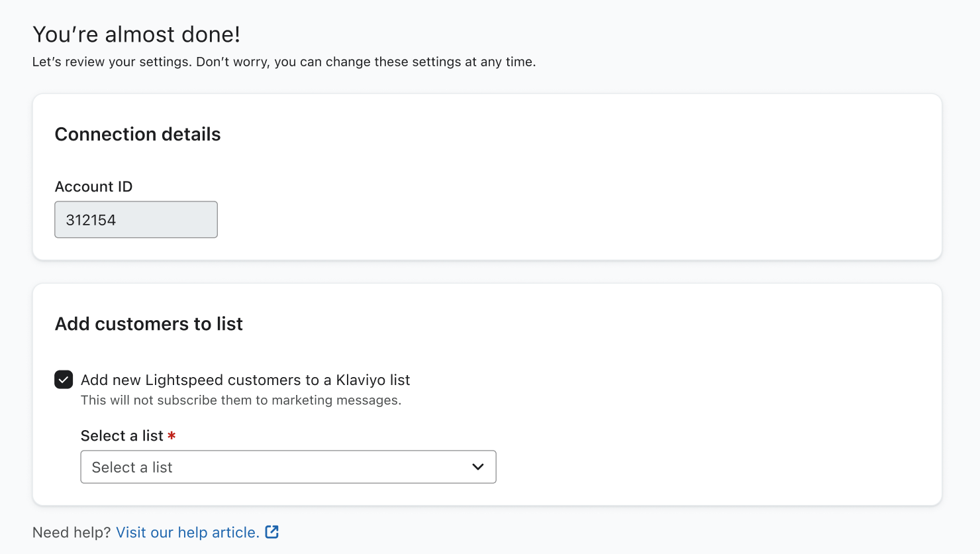The height and width of the screenshot is (554, 980).
Task: Click the "Select a list" field label
Action: click(x=122, y=436)
